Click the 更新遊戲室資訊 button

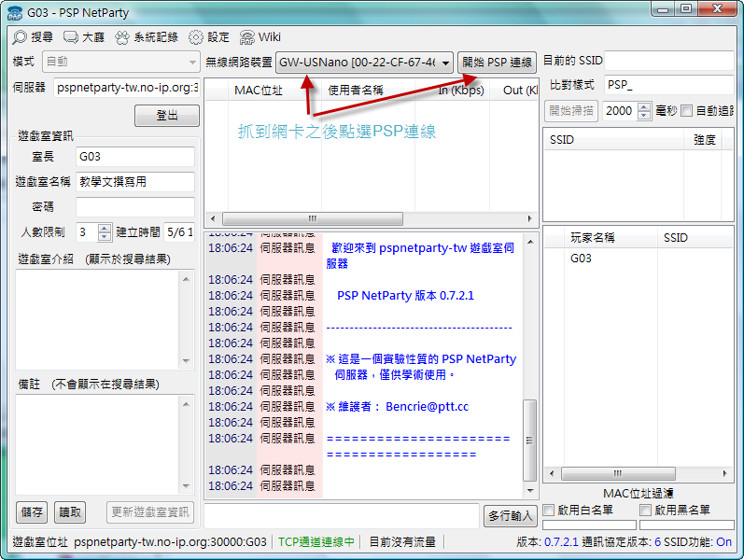pyautogui.click(x=150, y=512)
